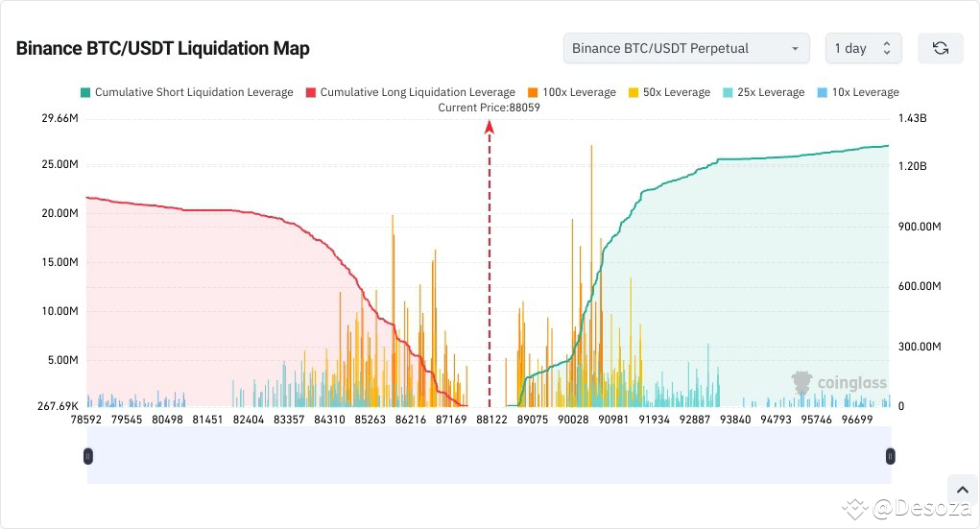Click the 85263 price axis label
The image size is (980, 529).
point(370,420)
